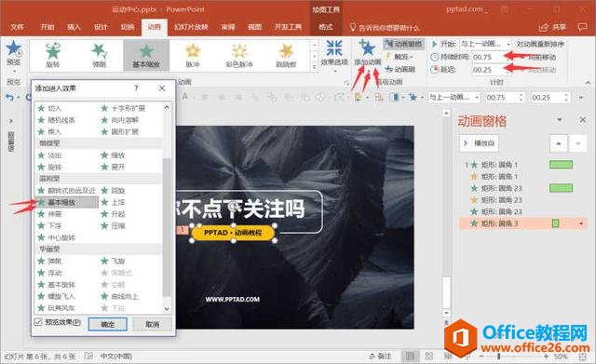This screenshot has width=596, height=364.
Task: Switch to the 格式 drawing tools tab
Action: [326, 27]
